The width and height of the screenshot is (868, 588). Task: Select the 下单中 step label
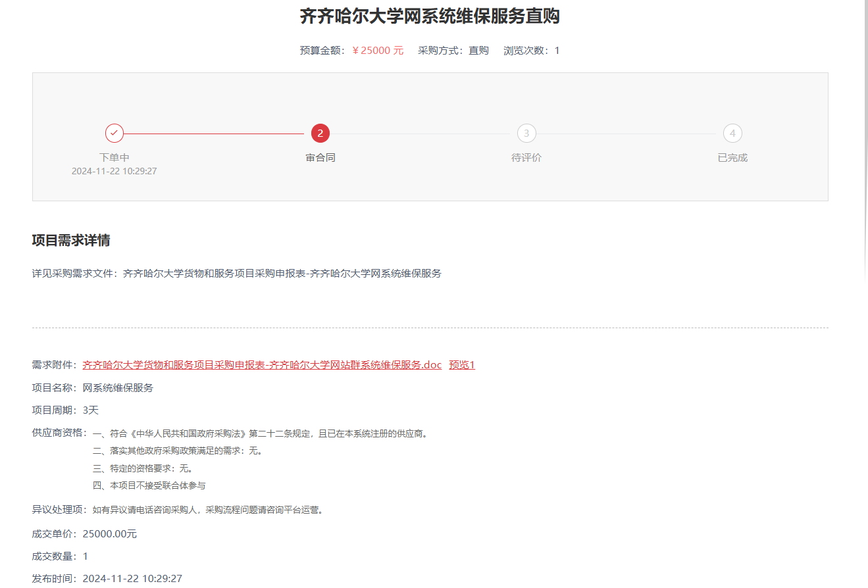pos(115,158)
